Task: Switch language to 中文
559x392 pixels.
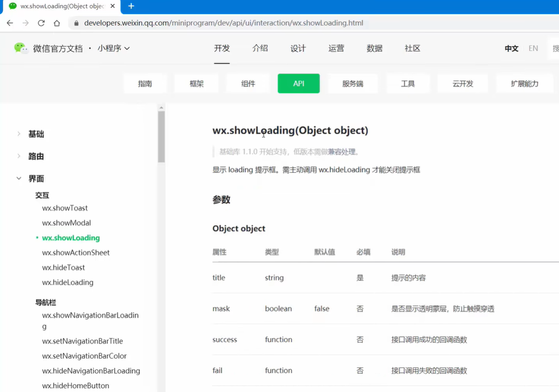Action: [x=511, y=49]
